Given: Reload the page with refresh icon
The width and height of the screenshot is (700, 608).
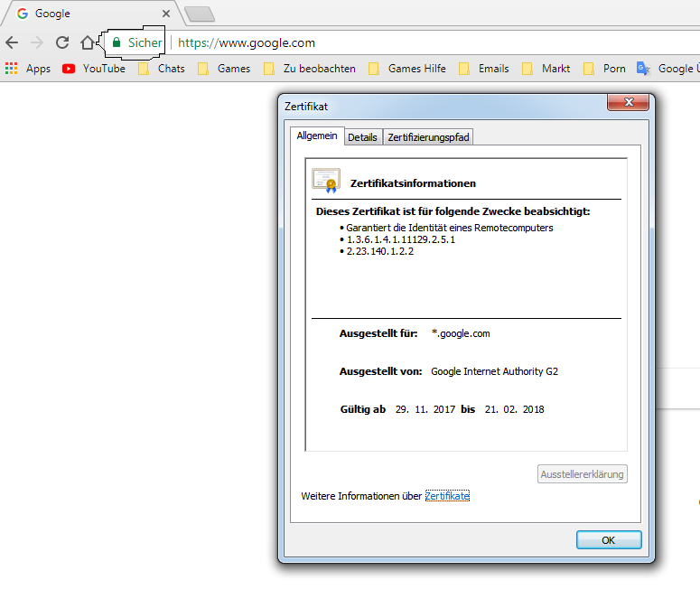Looking at the screenshot, I should [62, 42].
